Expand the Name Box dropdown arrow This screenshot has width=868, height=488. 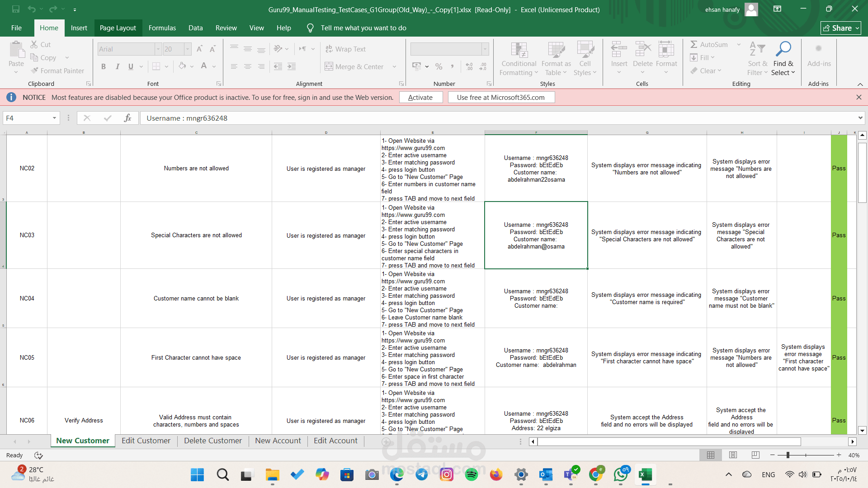pyautogui.click(x=54, y=118)
